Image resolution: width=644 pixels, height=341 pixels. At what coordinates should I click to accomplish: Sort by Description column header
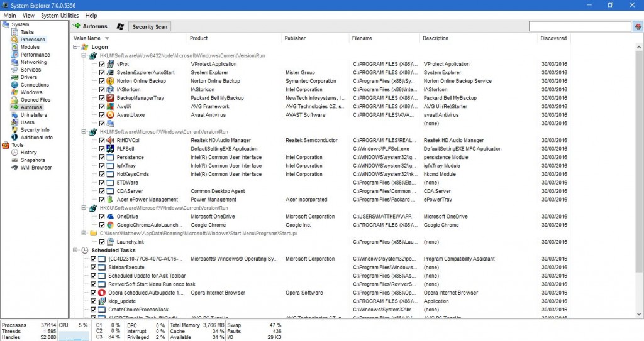(479, 38)
